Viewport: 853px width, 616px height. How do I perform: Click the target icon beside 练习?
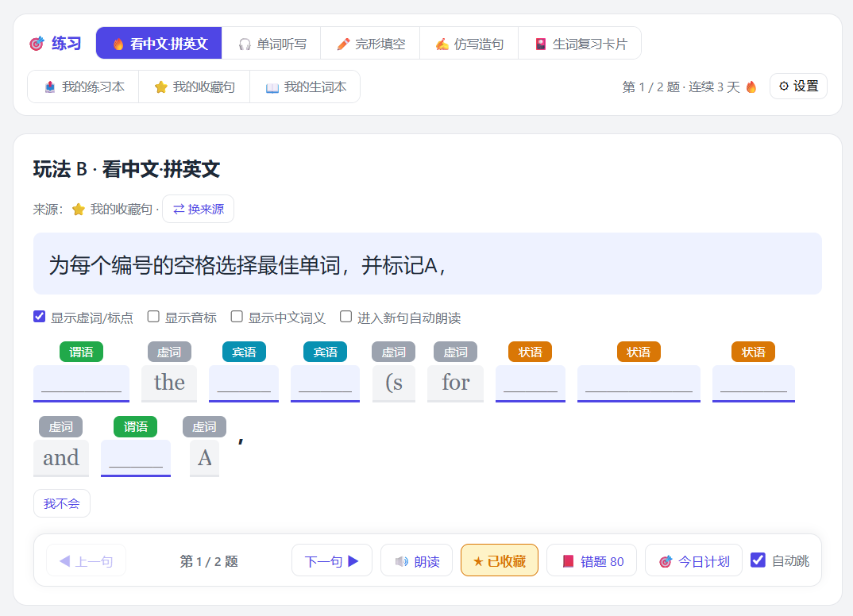[37, 44]
